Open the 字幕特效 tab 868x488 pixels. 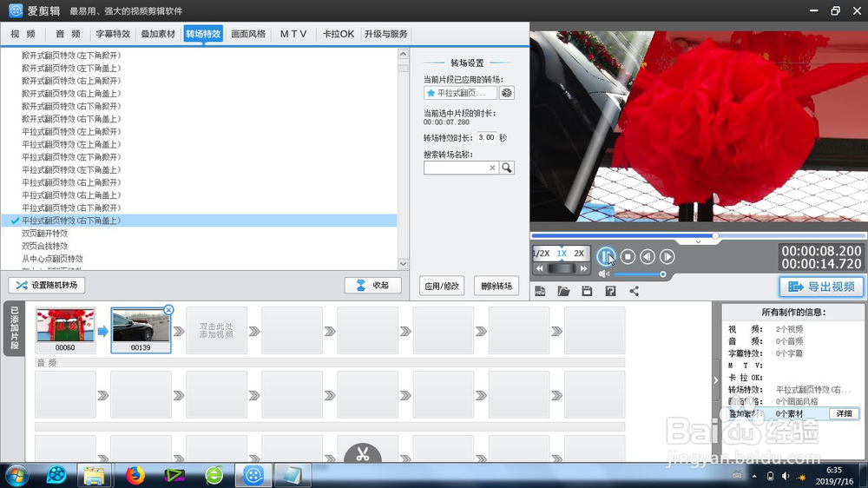[113, 34]
